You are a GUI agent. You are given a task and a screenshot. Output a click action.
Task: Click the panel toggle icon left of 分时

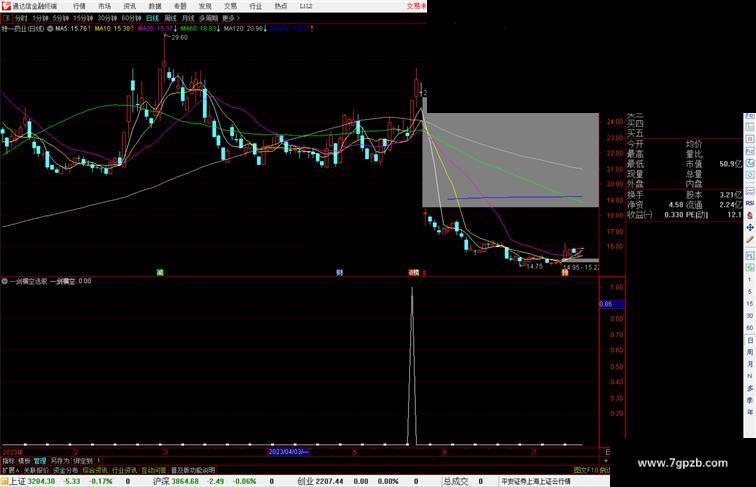point(7,18)
